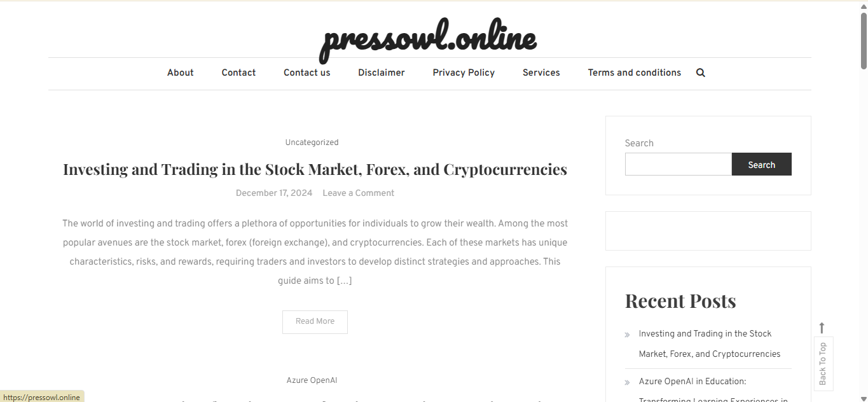
Task: Open the search magnifier icon in navigation
Action: pyautogui.click(x=701, y=73)
